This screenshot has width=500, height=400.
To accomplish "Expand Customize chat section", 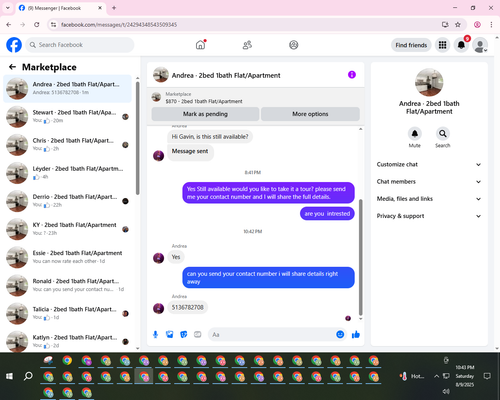I will (x=429, y=164).
